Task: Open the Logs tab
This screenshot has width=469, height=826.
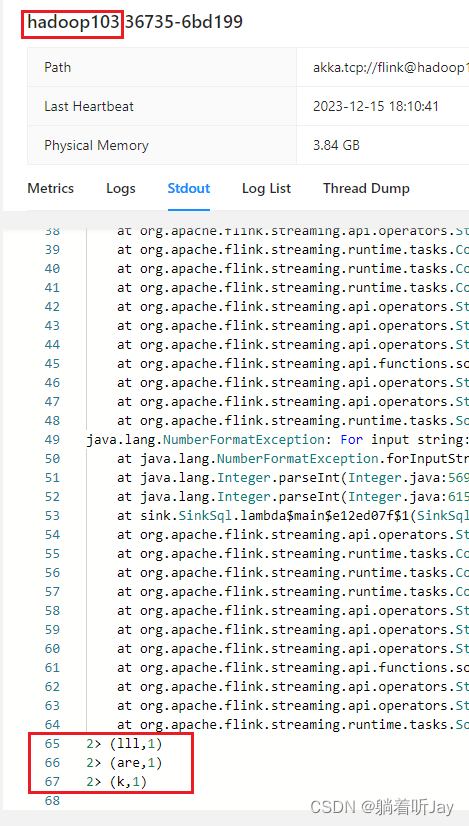Action: (x=121, y=189)
